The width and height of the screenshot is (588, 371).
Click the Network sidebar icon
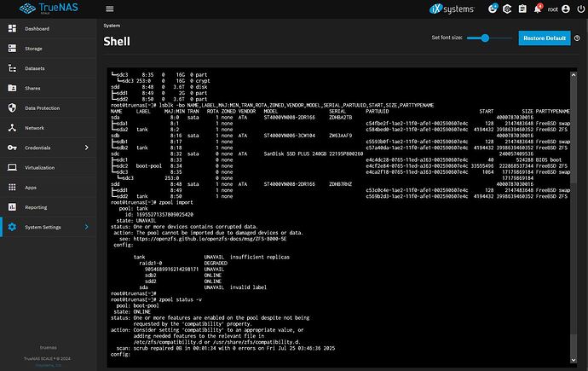(x=11, y=128)
